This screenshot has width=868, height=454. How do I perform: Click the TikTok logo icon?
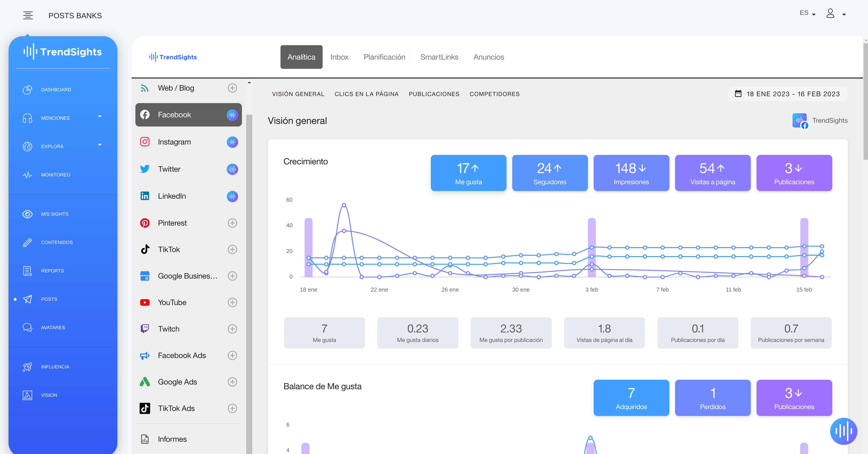pos(145,249)
